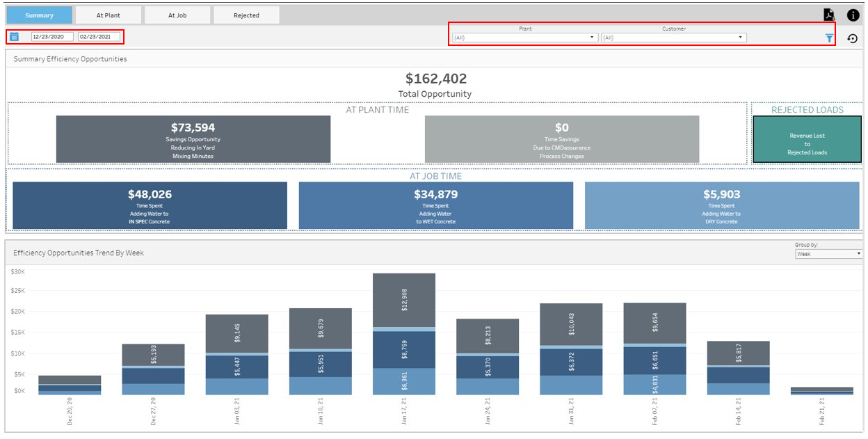Image resolution: width=868 pixels, height=439 pixels.
Task: Expand the Customer dropdown
Action: pyautogui.click(x=674, y=38)
